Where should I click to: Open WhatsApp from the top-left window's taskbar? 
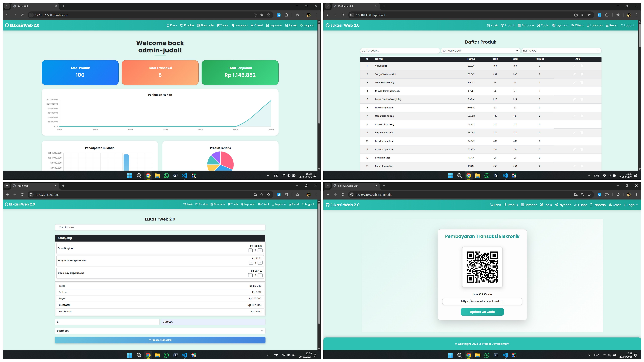pos(166,176)
